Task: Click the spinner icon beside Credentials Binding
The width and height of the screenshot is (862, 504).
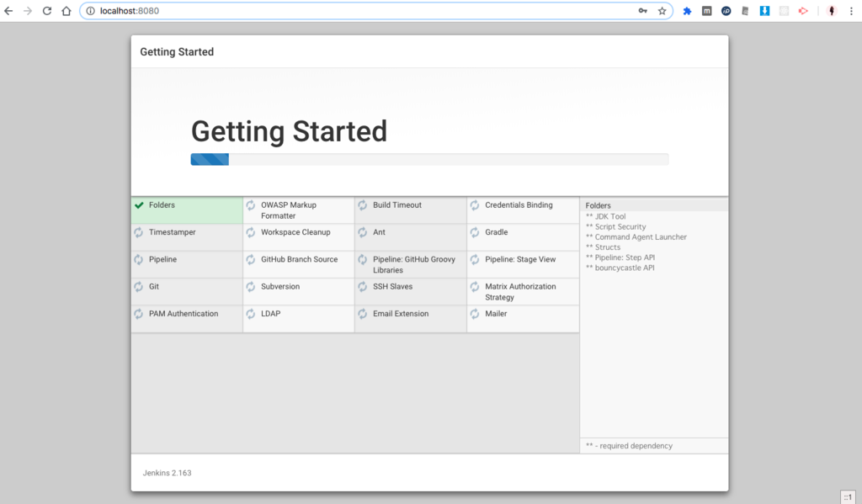Action: pos(475,205)
